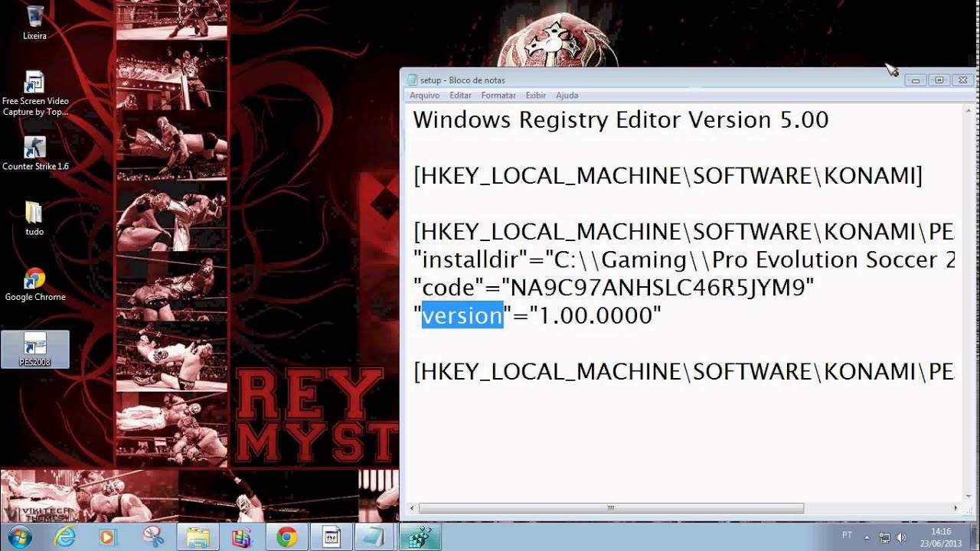The image size is (980, 551).
Task: Click the code value NA9C97ANHSLC46R5JYM9
Action: 658,288
